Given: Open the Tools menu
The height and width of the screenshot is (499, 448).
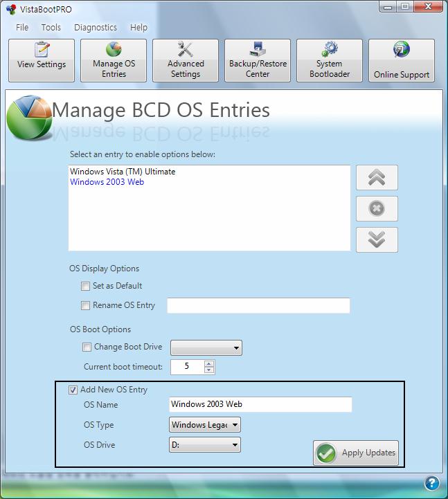Looking at the screenshot, I should click(51, 28).
